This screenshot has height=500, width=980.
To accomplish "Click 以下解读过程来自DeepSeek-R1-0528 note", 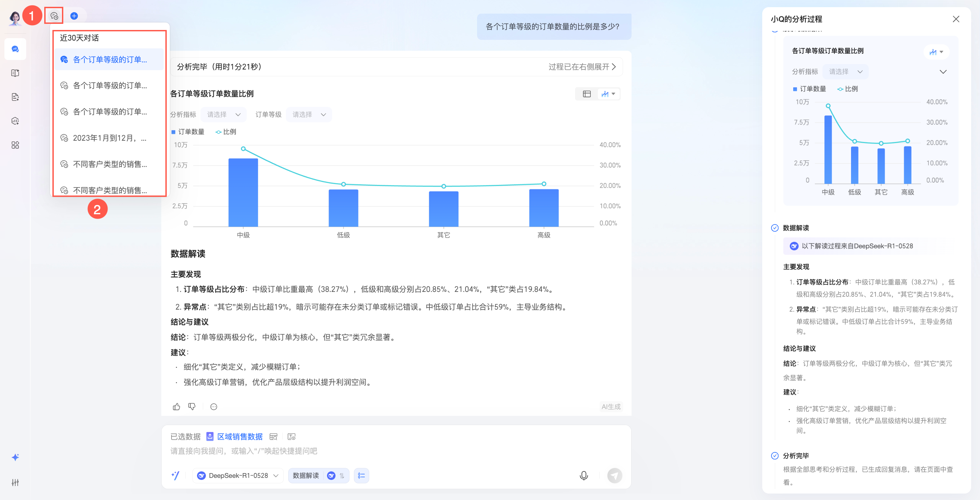I will click(x=857, y=246).
